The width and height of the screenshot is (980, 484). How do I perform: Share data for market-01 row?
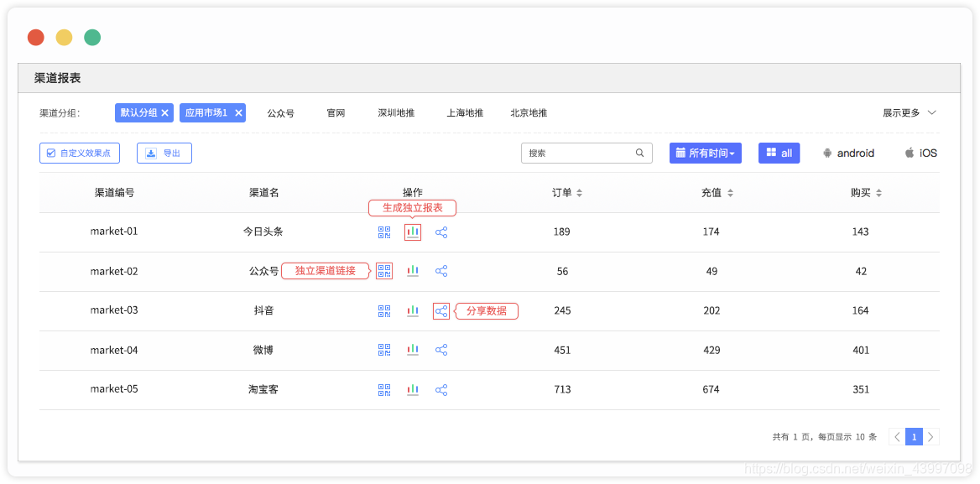(441, 232)
